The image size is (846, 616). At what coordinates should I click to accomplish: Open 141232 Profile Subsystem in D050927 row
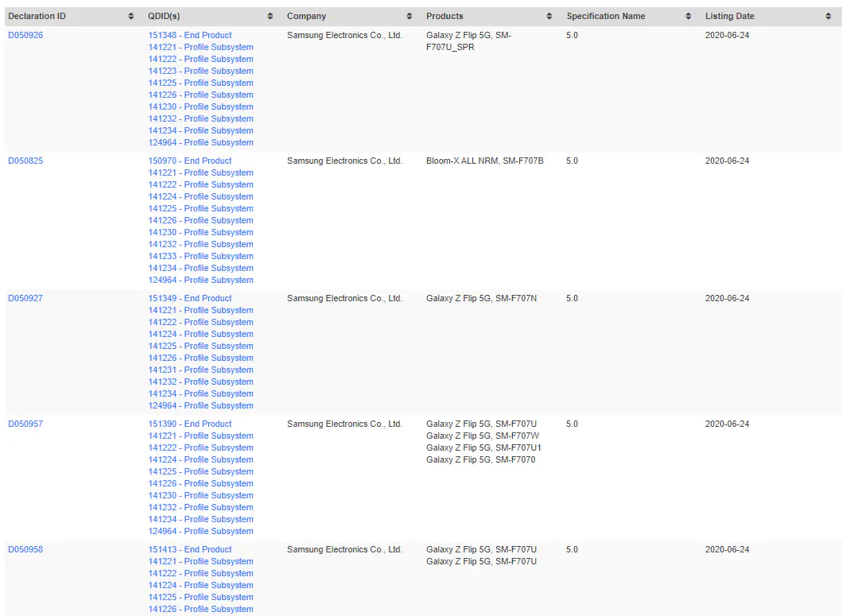click(200, 382)
